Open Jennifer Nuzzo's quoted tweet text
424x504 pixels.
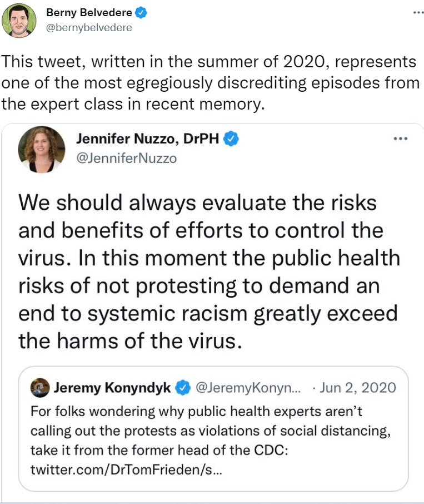(208, 271)
